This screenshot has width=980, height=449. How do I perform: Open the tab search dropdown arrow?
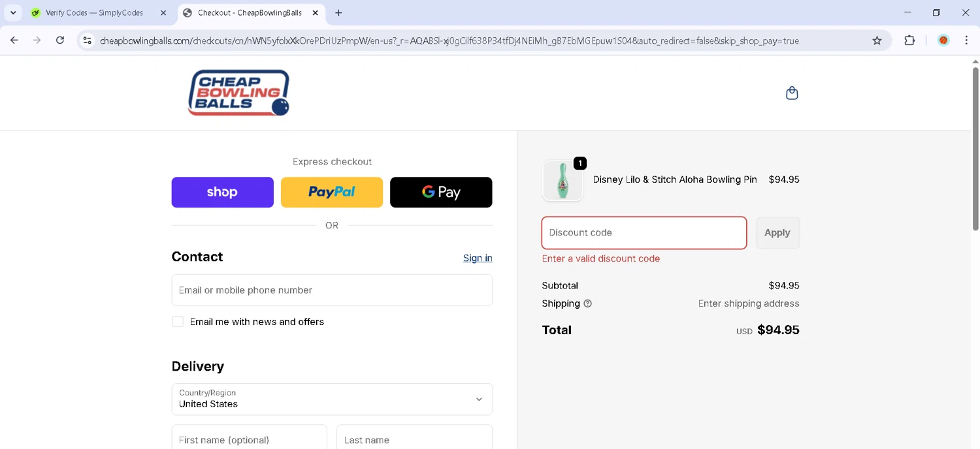click(13, 13)
